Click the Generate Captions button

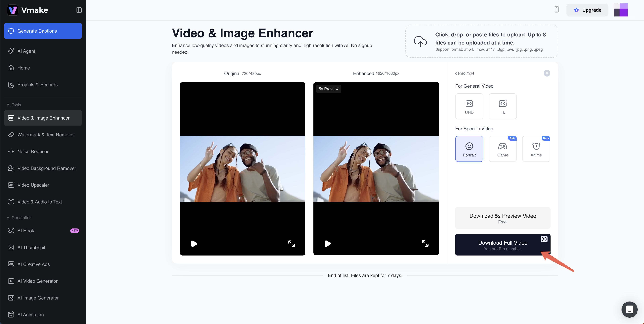coord(43,31)
